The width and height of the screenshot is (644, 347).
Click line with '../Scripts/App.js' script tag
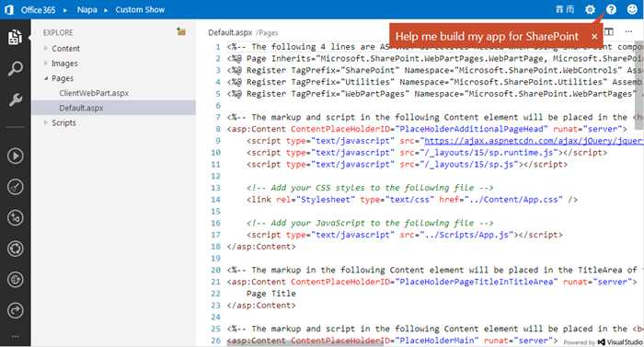pyautogui.click(x=405, y=235)
